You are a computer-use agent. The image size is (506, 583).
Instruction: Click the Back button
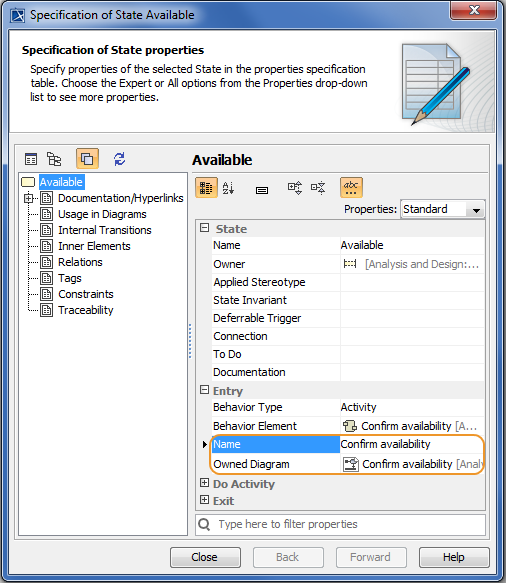coord(288,557)
